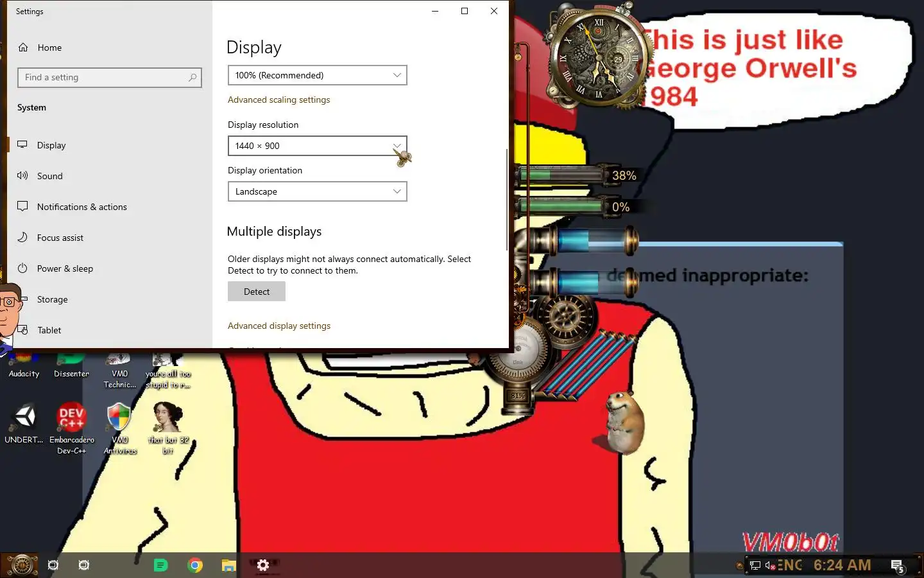The width and height of the screenshot is (924, 578).
Task: Open the notification center icon
Action: (898, 566)
